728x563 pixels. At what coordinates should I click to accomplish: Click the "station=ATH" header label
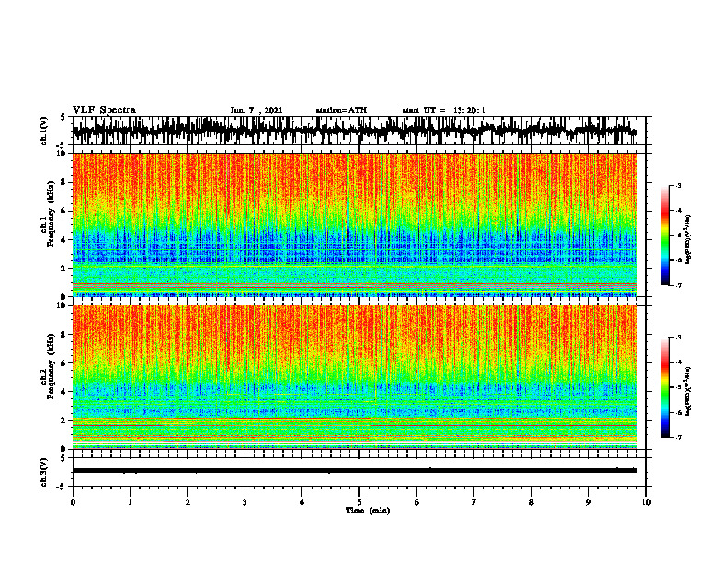(x=341, y=110)
